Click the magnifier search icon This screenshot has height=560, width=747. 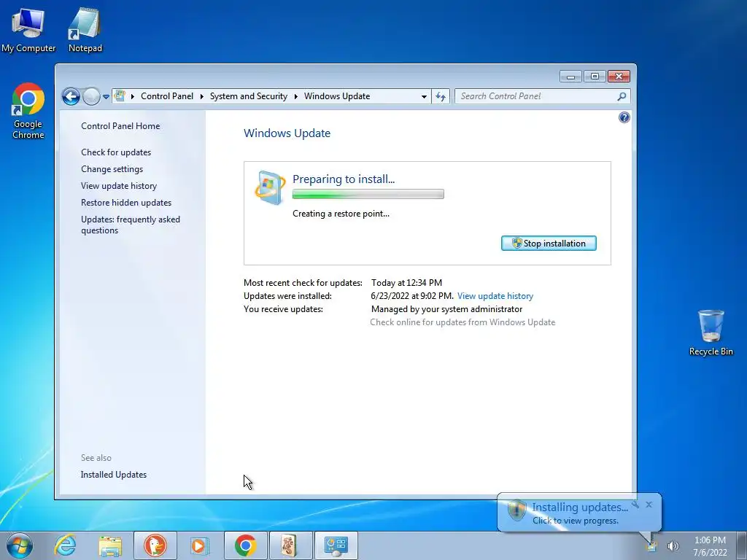(622, 96)
